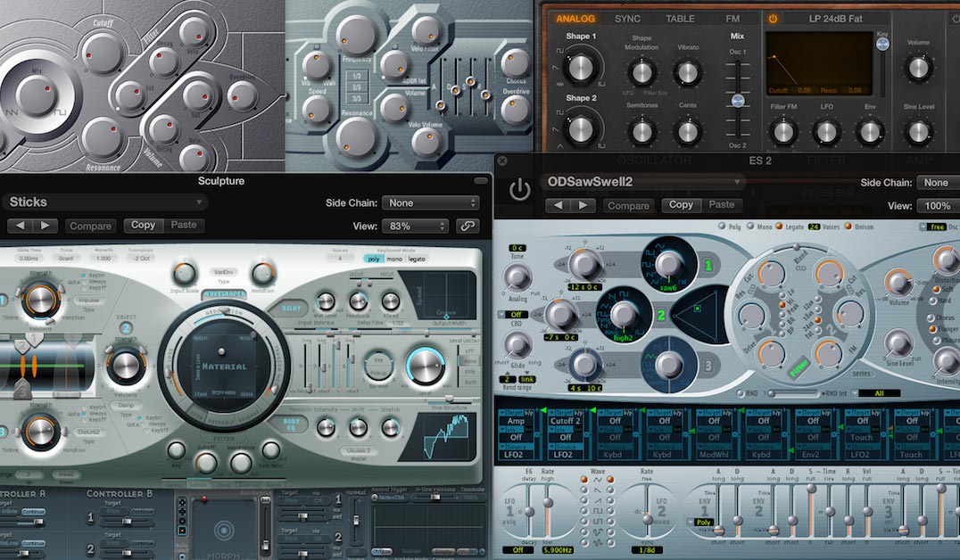This screenshot has width=960, height=560.
Task: Switch to the TABLE oscillator tab
Action: coord(680,19)
